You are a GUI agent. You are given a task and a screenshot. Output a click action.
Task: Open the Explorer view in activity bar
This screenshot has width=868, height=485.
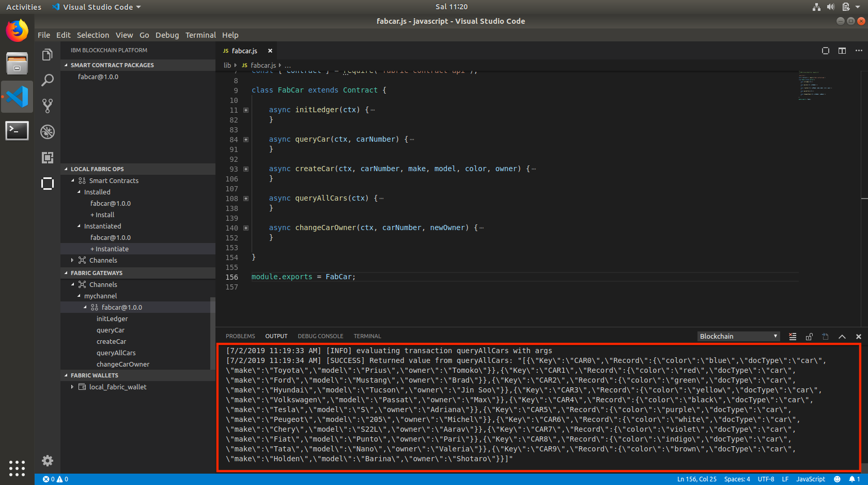pos(48,55)
